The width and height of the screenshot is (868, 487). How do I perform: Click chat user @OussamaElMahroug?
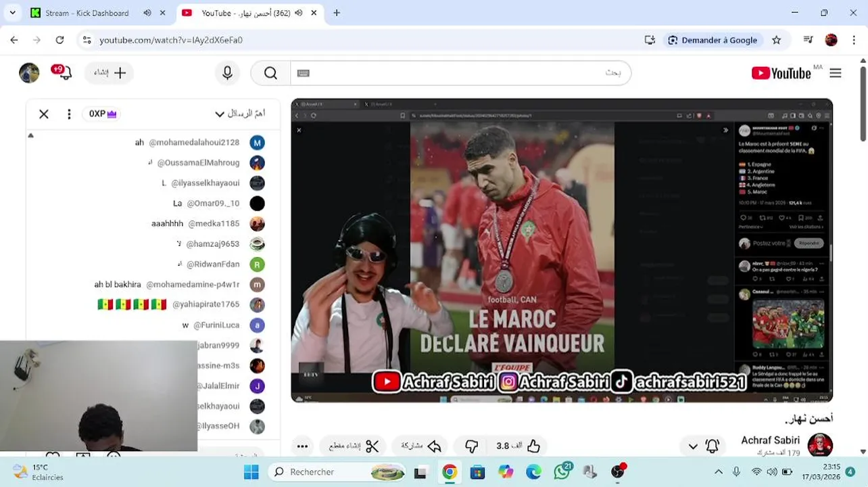[199, 163]
